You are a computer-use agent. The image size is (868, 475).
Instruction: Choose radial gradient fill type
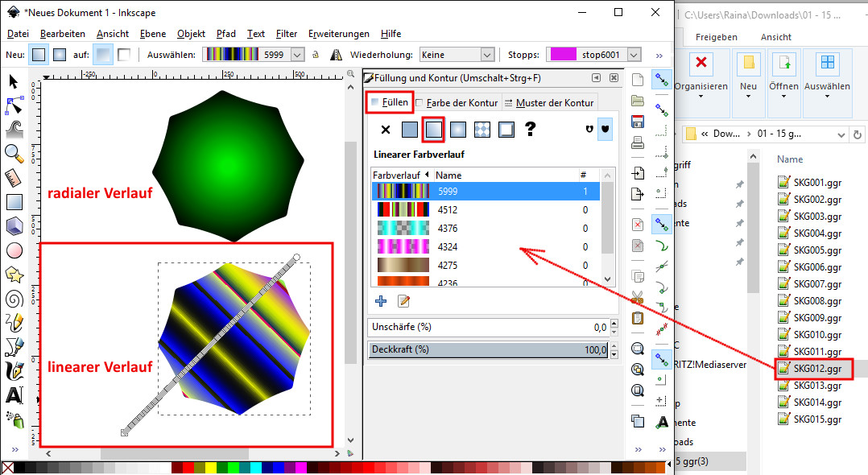click(458, 130)
